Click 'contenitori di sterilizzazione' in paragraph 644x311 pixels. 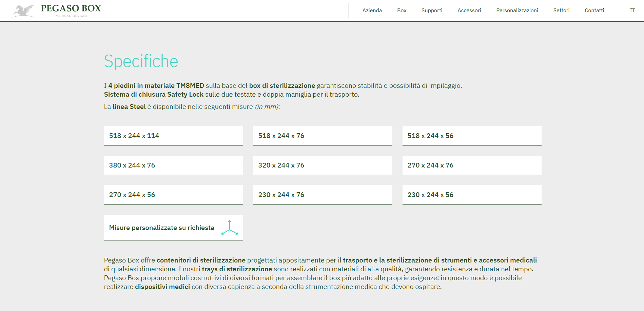(x=201, y=260)
